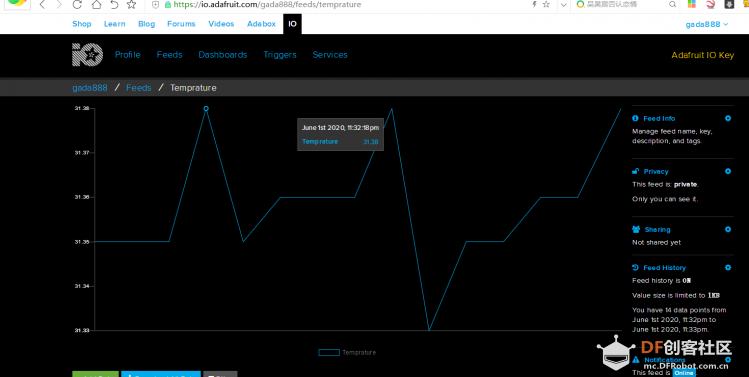Open the Blog link
Viewport: 749px width, 377px height.
point(147,24)
